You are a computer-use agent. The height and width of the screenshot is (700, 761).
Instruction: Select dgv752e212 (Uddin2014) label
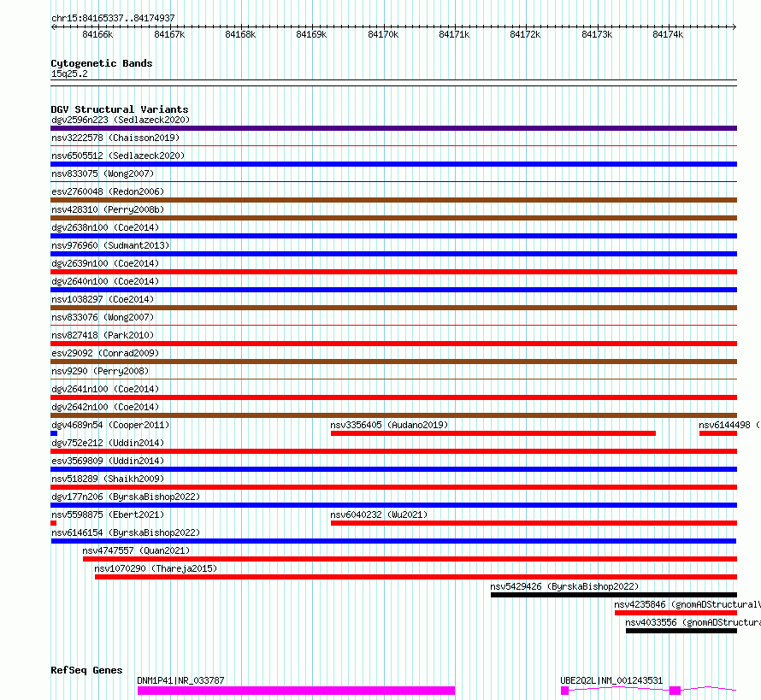[108, 443]
